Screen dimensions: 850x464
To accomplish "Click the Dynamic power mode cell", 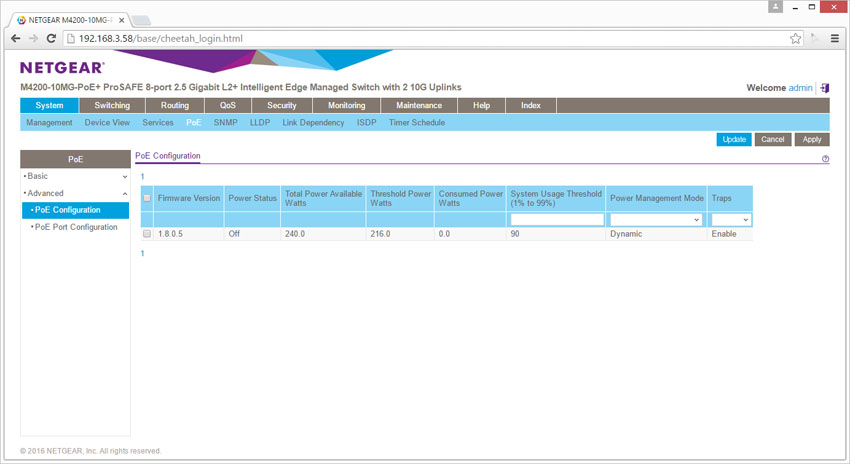I will (x=626, y=234).
